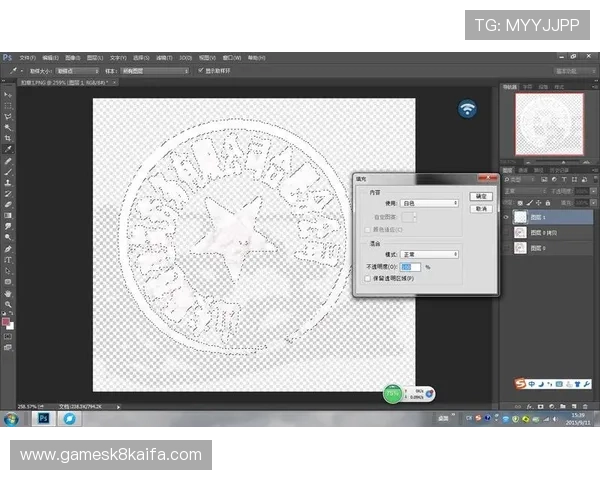This screenshot has width=600, height=480.
Task: Click the 不透明度 input field in Fill dialog
Action: [411, 267]
